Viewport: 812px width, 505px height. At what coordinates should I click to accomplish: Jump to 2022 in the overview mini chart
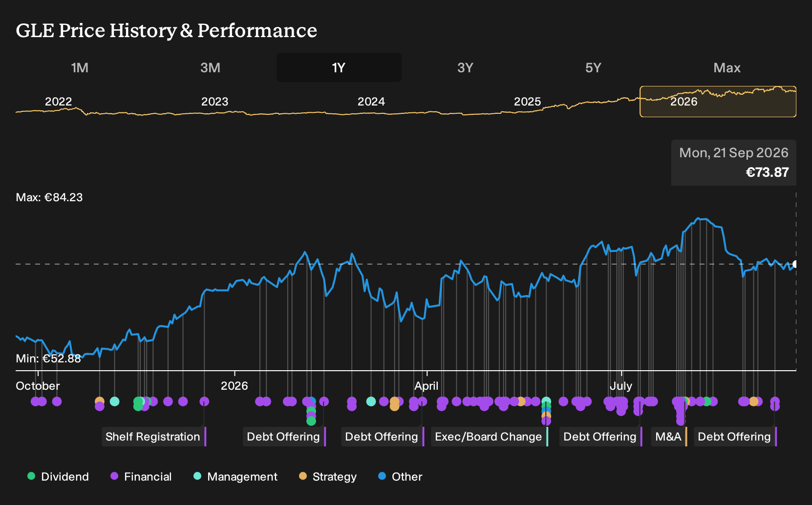point(59,102)
